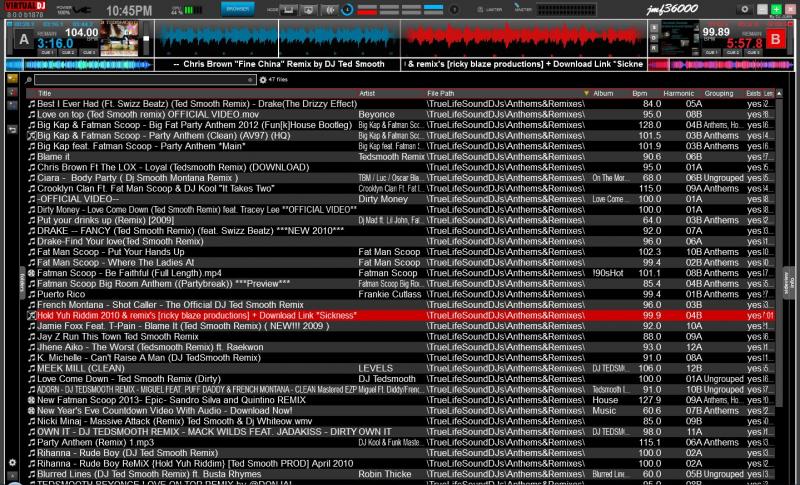Viewport: 800px width, 485px height.
Task: Expand the sideview info tab
Action: pos(788,282)
